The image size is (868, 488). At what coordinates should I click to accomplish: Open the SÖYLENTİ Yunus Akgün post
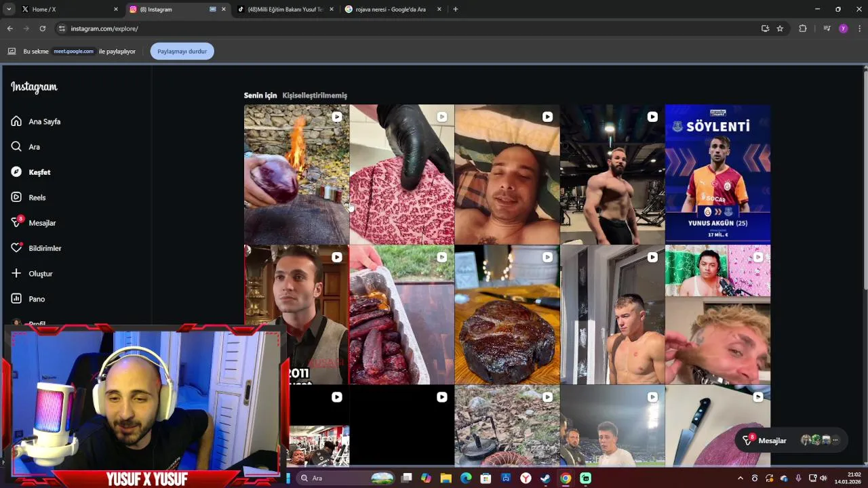coord(717,174)
